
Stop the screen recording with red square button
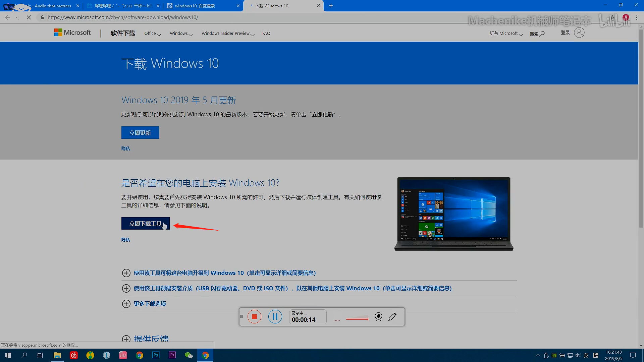pos(254,317)
